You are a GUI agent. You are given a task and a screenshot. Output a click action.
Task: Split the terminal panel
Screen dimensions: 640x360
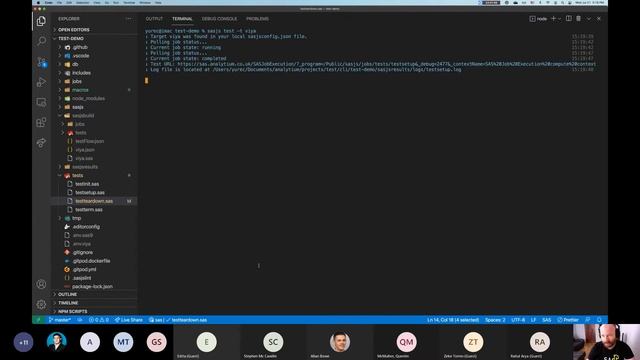[x=569, y=18]
